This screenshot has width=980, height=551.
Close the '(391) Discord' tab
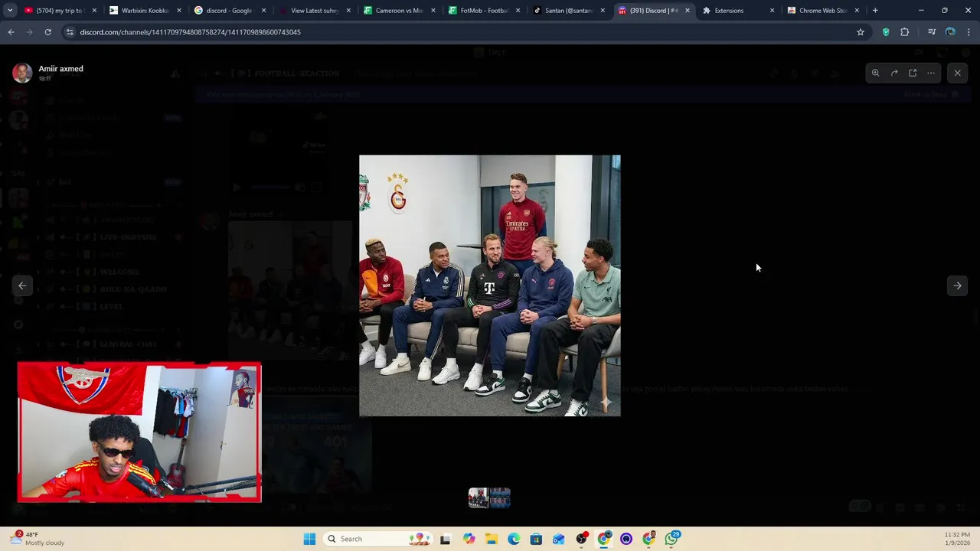[x=687, y=11]
